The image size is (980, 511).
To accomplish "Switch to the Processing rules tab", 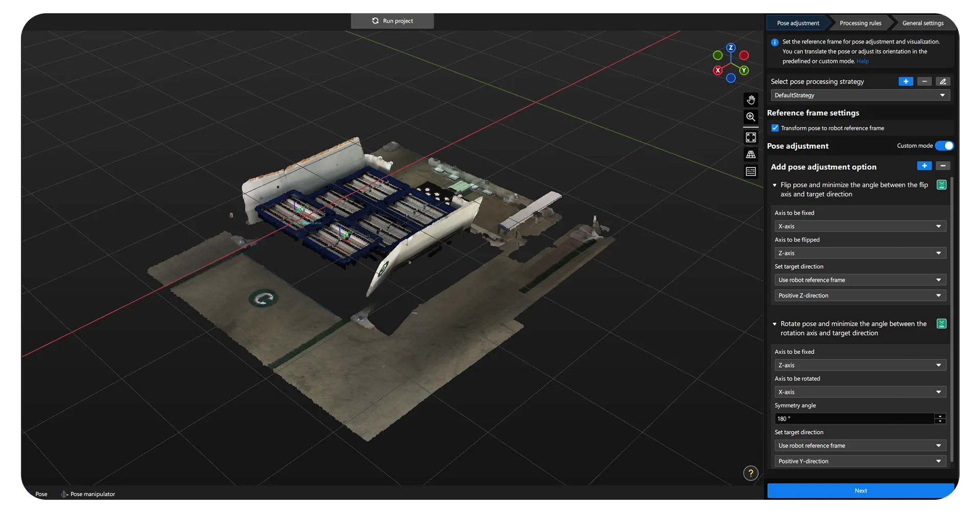I will tap(860, 23).
